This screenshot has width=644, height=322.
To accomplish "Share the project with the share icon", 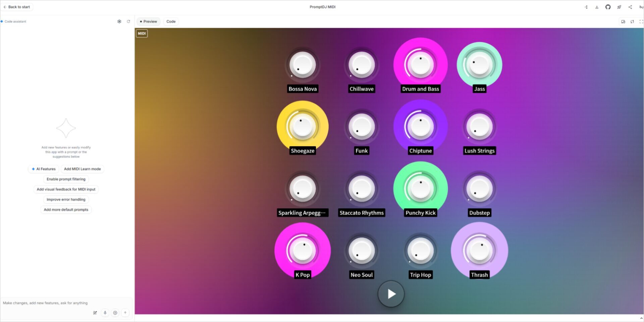I will (x=630, y=7).
